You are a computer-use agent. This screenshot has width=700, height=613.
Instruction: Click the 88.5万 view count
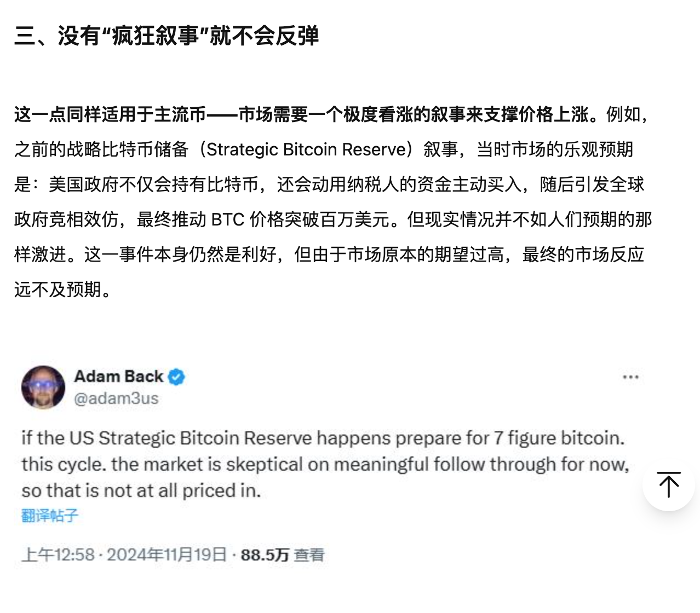(265, 555)
